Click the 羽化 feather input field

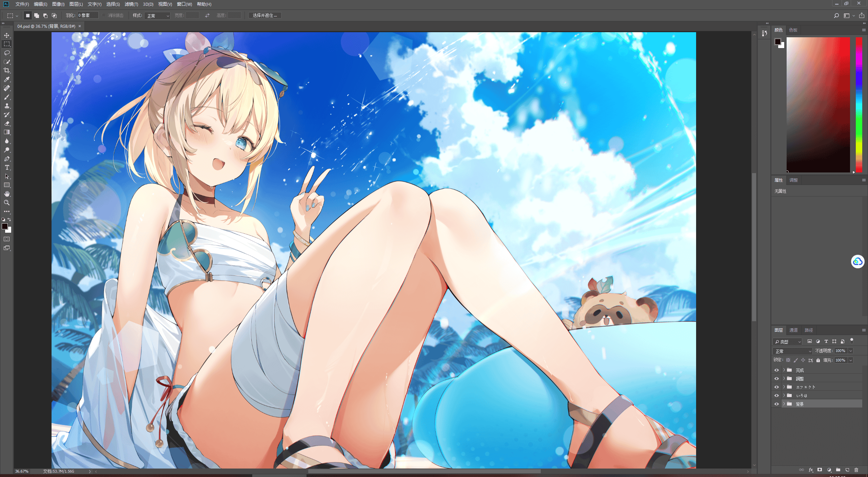[88, 15]
